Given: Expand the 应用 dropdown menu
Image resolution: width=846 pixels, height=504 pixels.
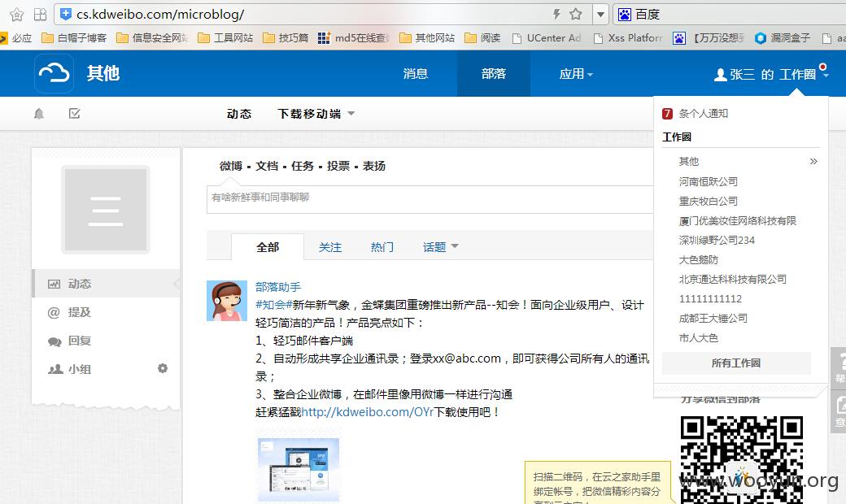Looking at the screenshot, I should pos(576,74).
